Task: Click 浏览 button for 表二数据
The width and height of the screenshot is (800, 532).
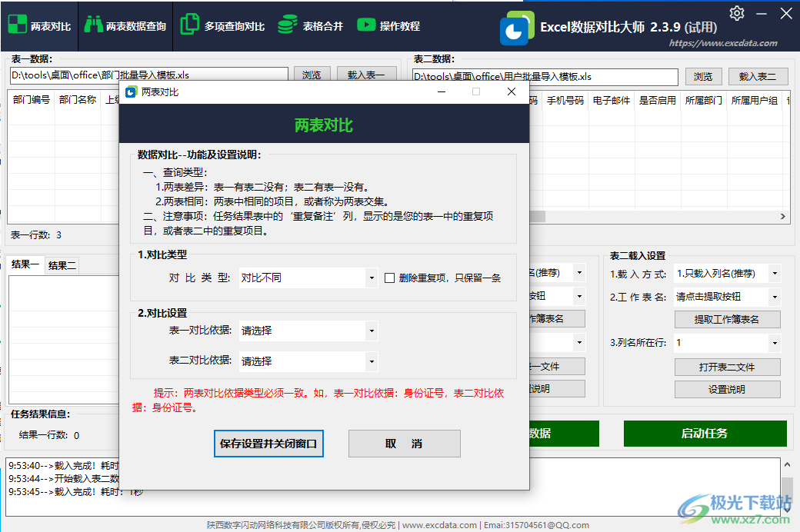Action: point(703,77)
